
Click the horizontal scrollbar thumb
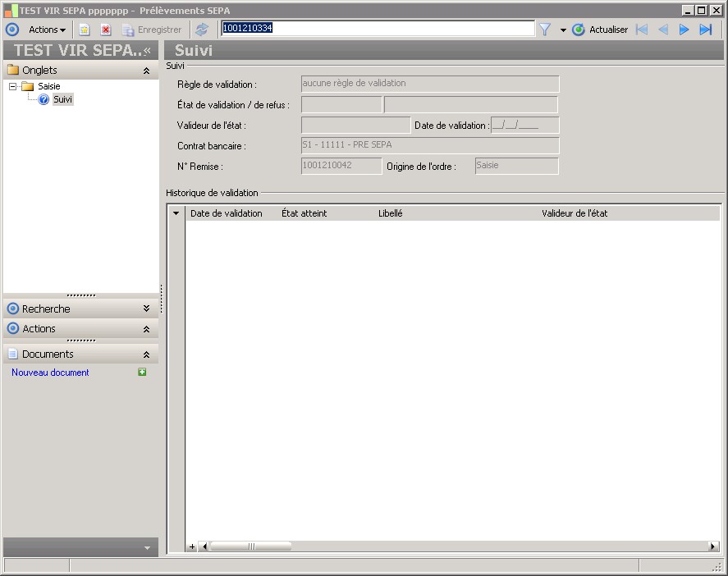click(250, 546)
